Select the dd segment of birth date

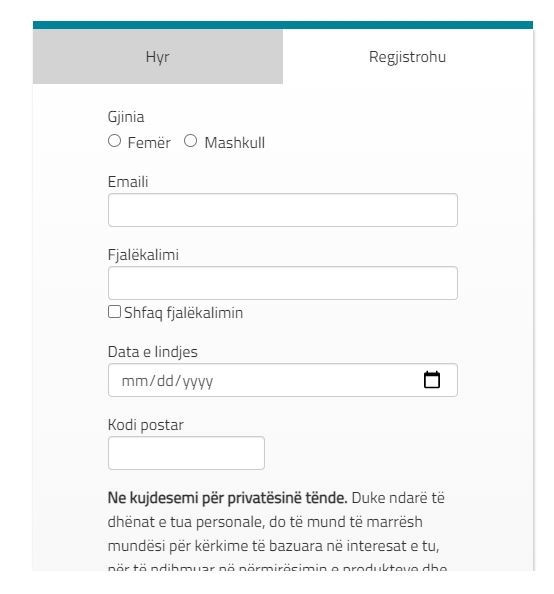165,381
